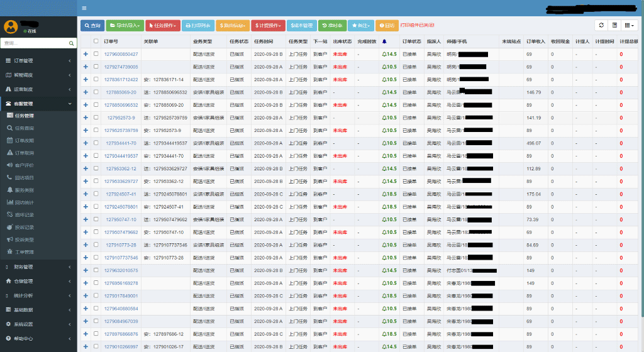
Task: Click the map icon beside 智能调度
Action: pyautogui.click(x=8, y=75)
